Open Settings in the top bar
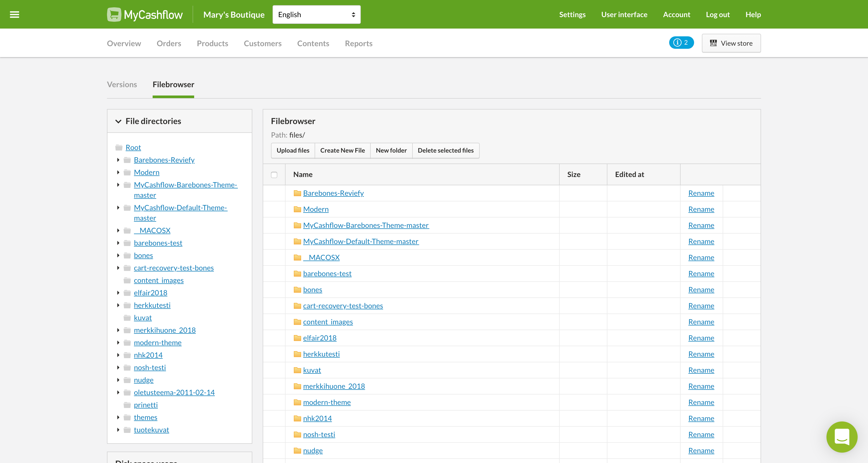This screenshot has height=463, width=868. (572, 15)
